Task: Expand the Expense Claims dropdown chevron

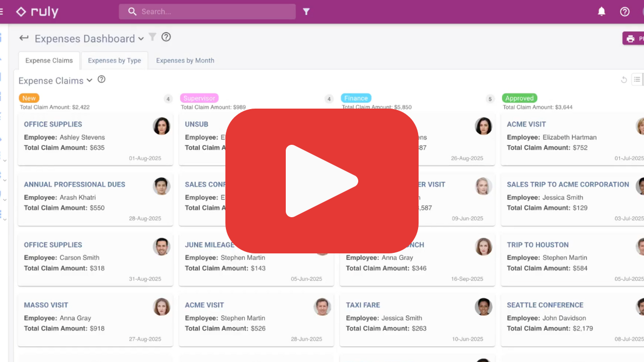Action: 90,80
